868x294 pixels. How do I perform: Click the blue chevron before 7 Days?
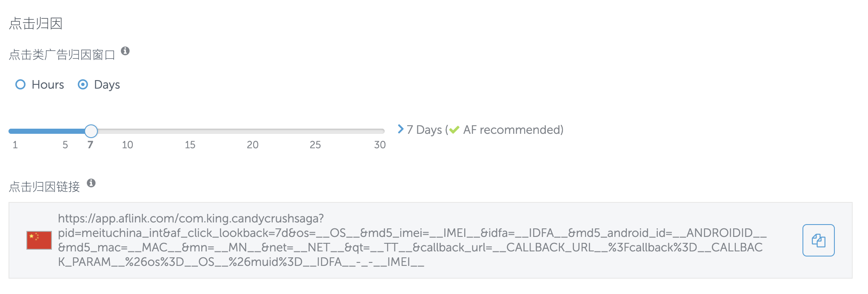click(x=400, y=129)
